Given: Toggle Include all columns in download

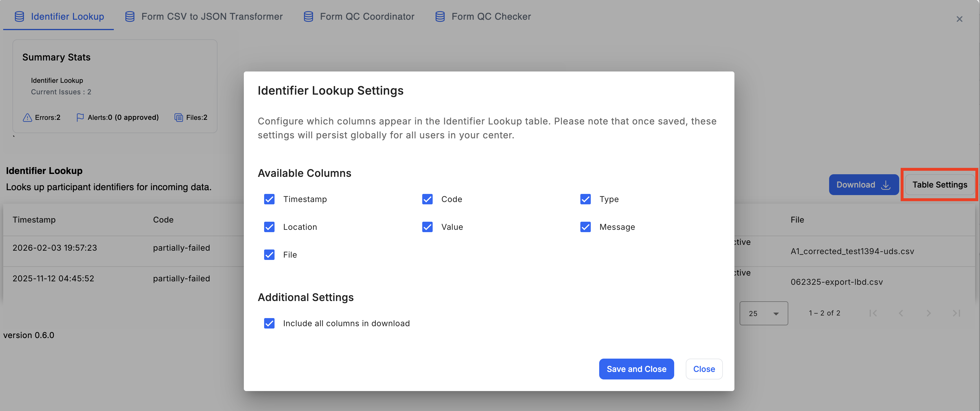Looking at the screenshot, I should point(269,323).
